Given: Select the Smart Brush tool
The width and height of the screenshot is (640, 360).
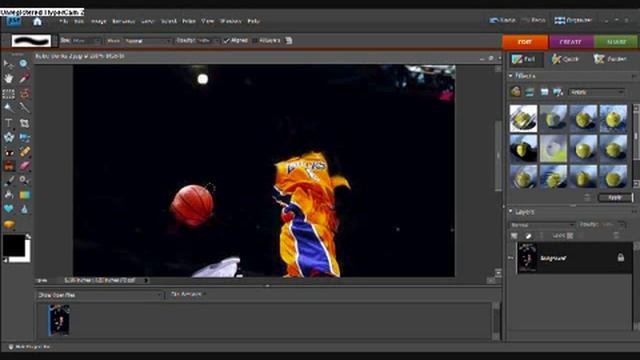Looking at the screenshot, I should click(24, 180).
